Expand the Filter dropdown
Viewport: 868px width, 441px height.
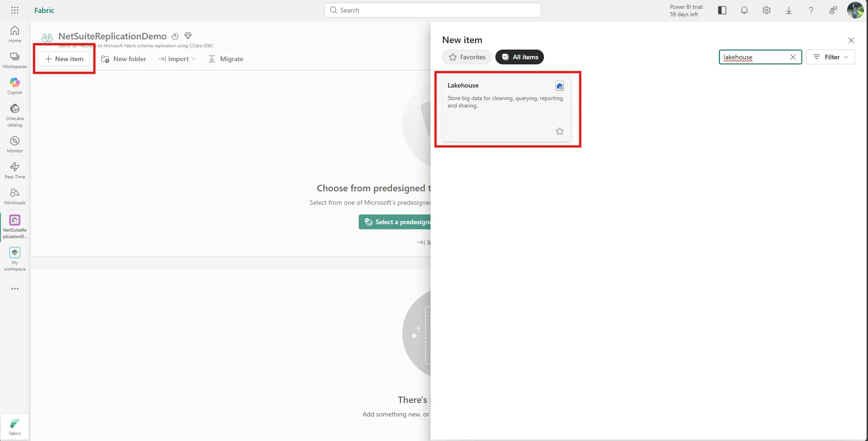(x=830, y=57)
